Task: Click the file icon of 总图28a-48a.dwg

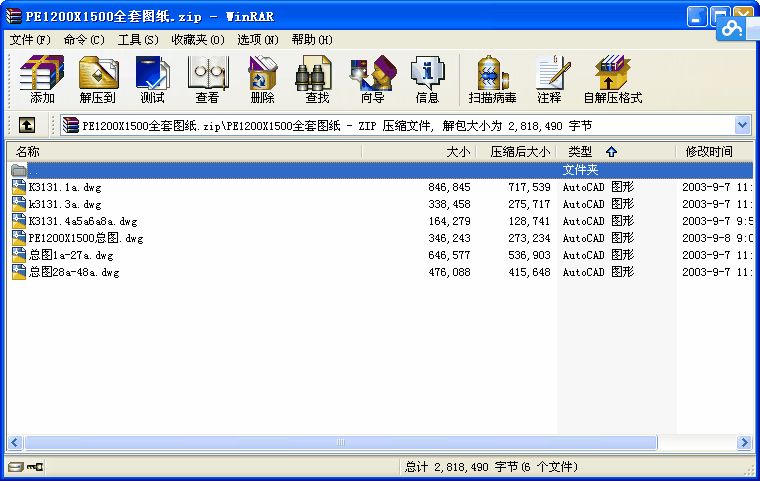Action: point(19,272)
